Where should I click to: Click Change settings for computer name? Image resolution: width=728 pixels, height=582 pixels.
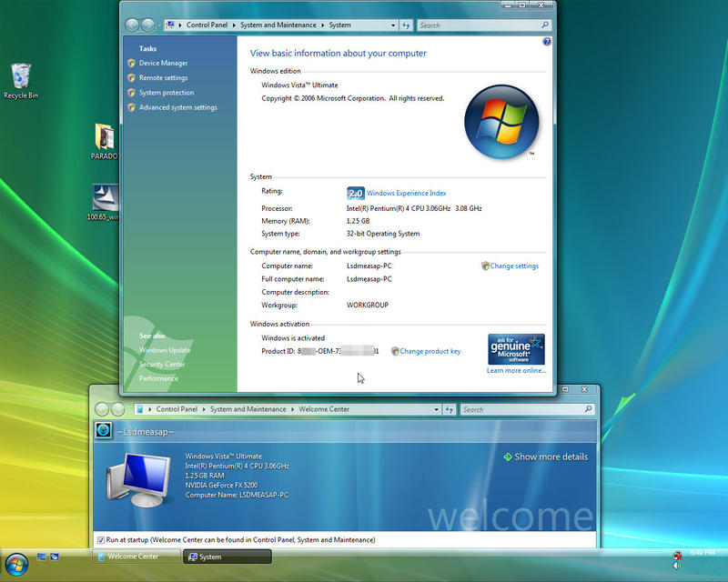coord(514,266)
